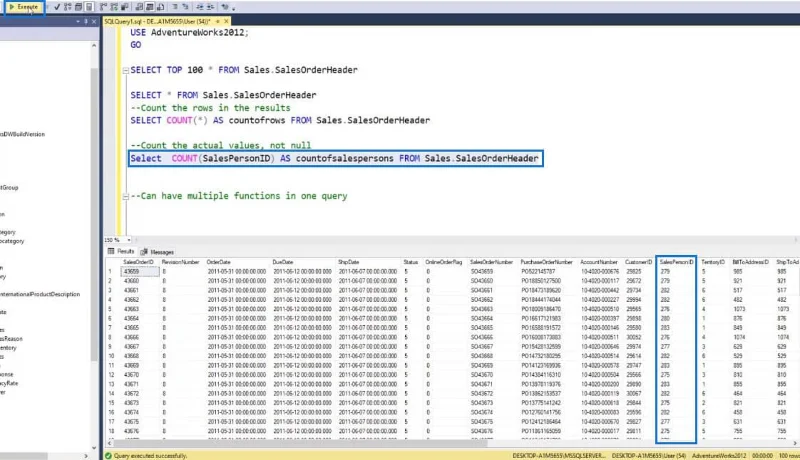Click 'Query executed successfully' status message
Image resolution: width=800 pixels, height=460 pixels.
(x=151, y=456)
